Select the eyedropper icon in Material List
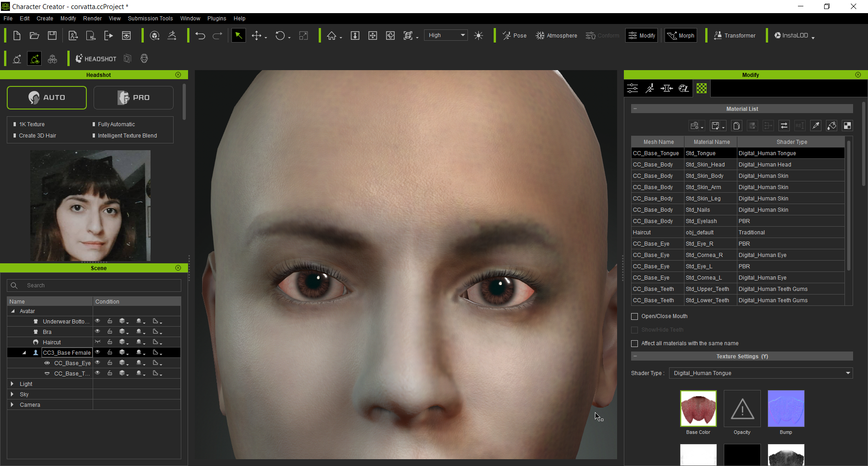Screen dimensions: 868x466 pyautogui.click(x=816, y=126)
